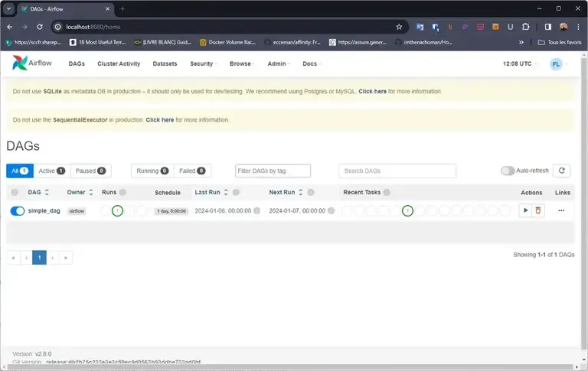View site information icon in address bar
Image resolution: width=588 pixels, height=371 pixels.
coord(57,27)
